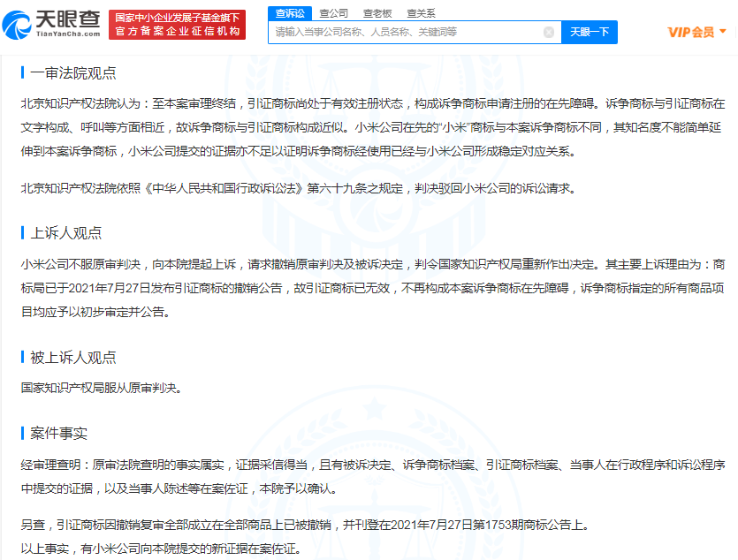Click the line starting 中提交的证据，以及当事人陈述
Screen dimensions: 738x560
tap(179, 488)
